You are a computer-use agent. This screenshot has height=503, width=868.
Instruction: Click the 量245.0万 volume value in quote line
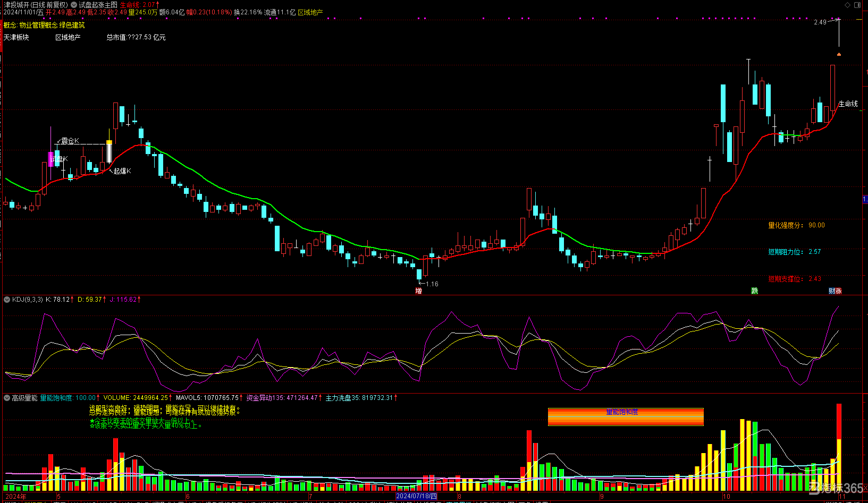[x=144, y=12]
